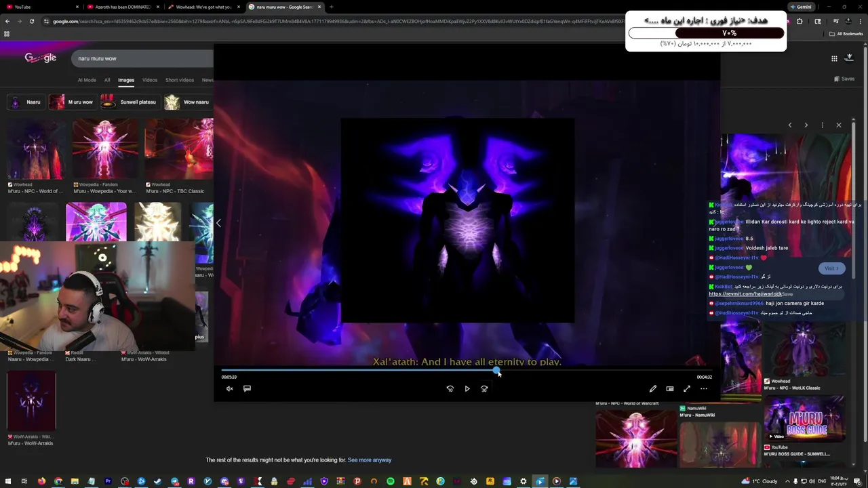Click the video progress slider handle
Image resolution: width=868 pixels, height=488 pixels.
[x=497, y=370]
